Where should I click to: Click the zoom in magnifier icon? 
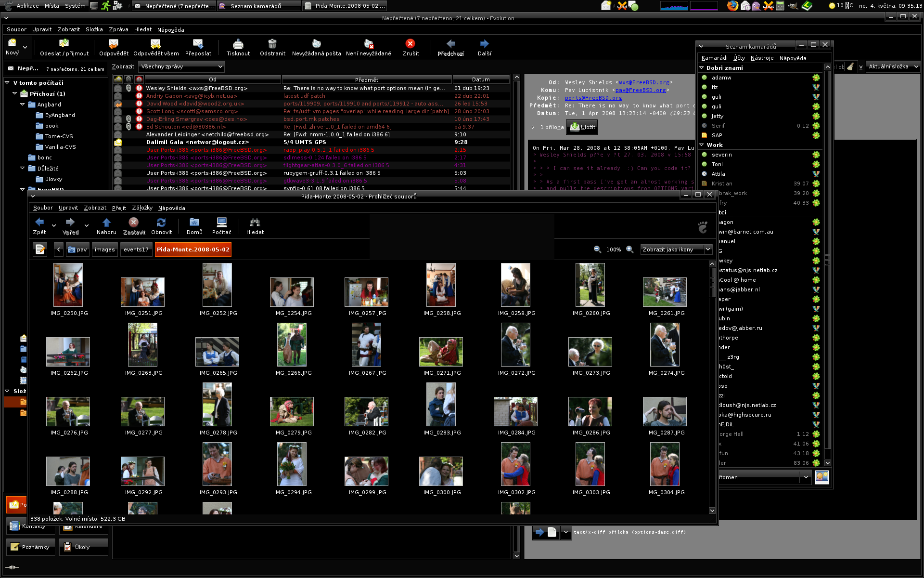[x=629, y=250]
